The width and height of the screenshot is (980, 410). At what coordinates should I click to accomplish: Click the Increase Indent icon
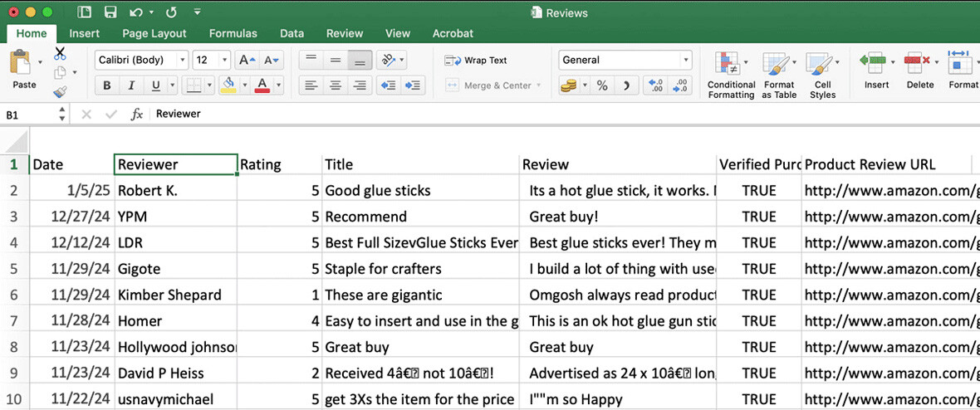(413, 85)
